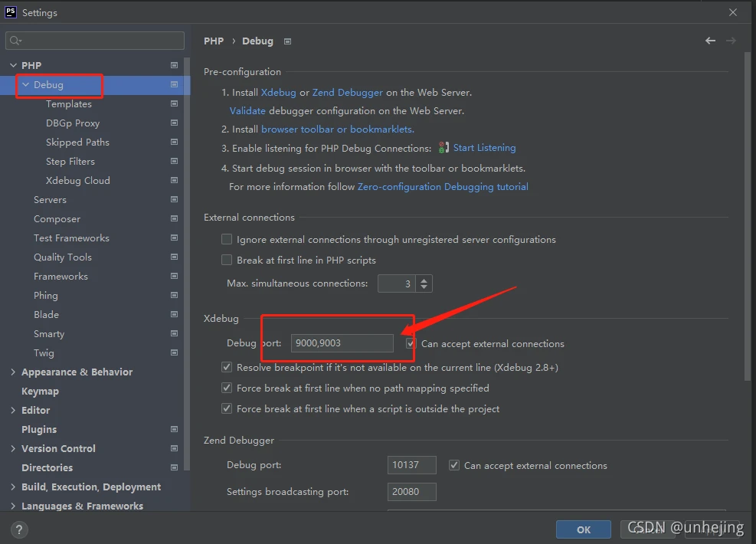The width and height of the screenshot is (756, 544).
Task: Select Keymap in the settings tree
Action: (x=40, y=391)
